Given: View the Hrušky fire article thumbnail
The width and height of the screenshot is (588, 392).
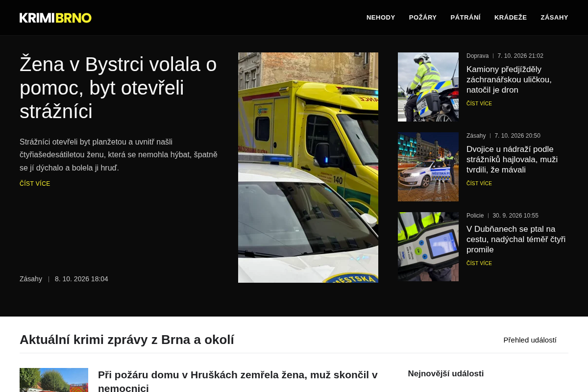Looking at the screenshot, I should coord(54,380).
